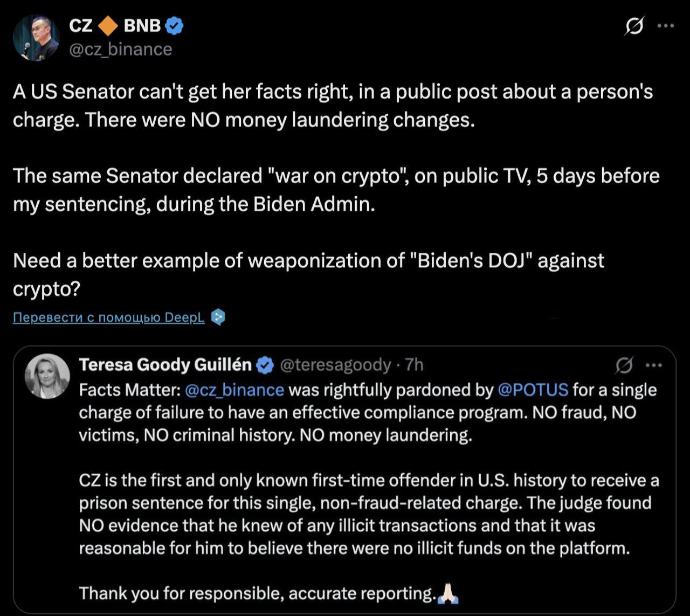This screenshot has height=616, width=690.
Task: Click the 7h timestamp on the quoted post
Action: (414, 365)
